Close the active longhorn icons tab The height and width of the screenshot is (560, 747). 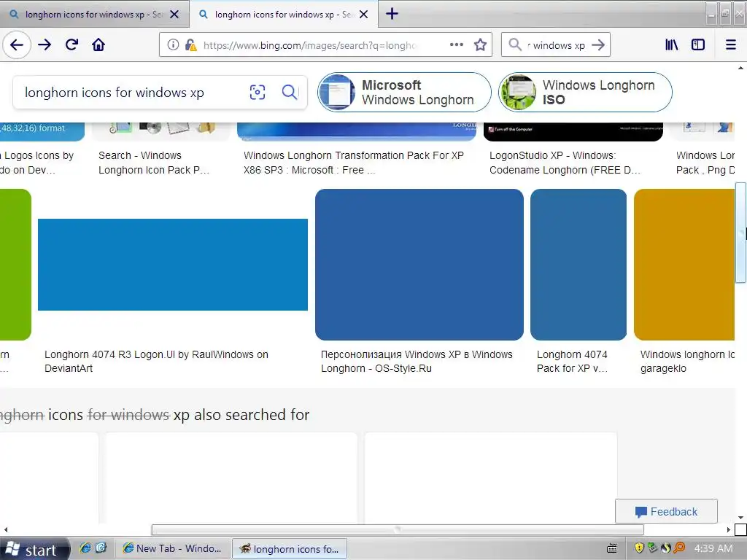coord(363,15)
